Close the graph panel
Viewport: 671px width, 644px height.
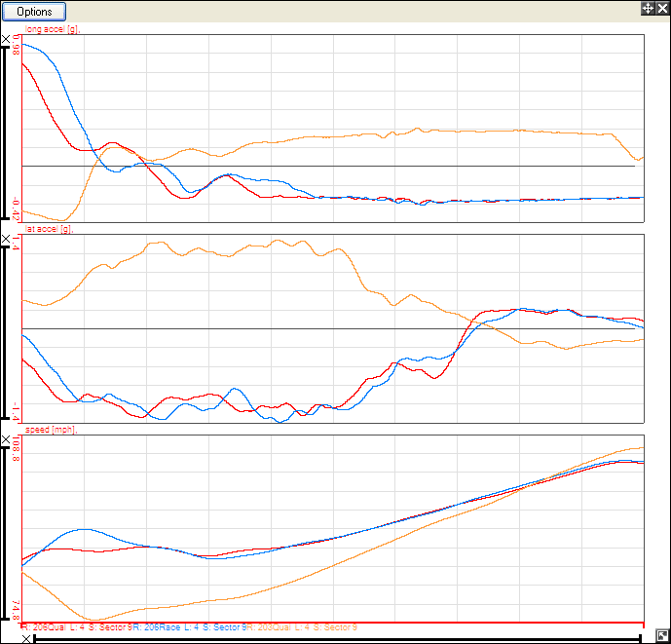(661, 8)
